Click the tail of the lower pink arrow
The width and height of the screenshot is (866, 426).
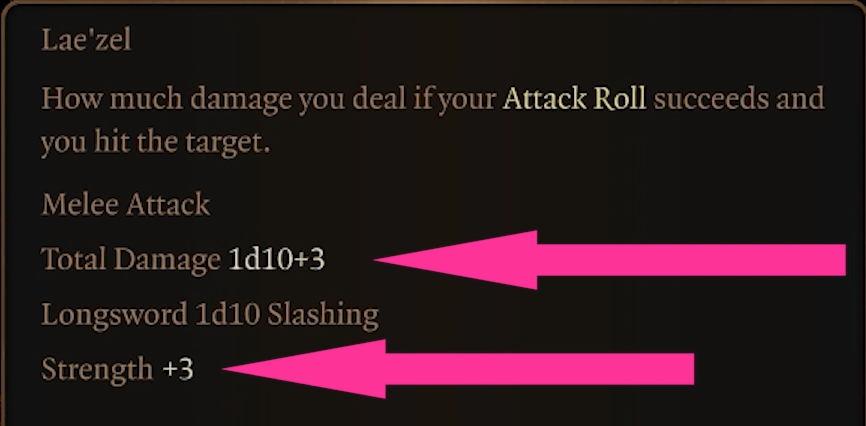(x=540, y=369)
